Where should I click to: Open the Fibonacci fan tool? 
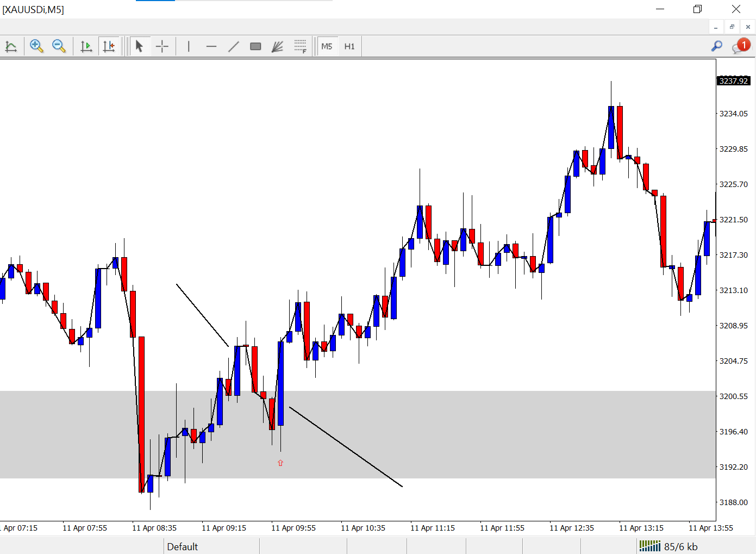tap(278, 46)
